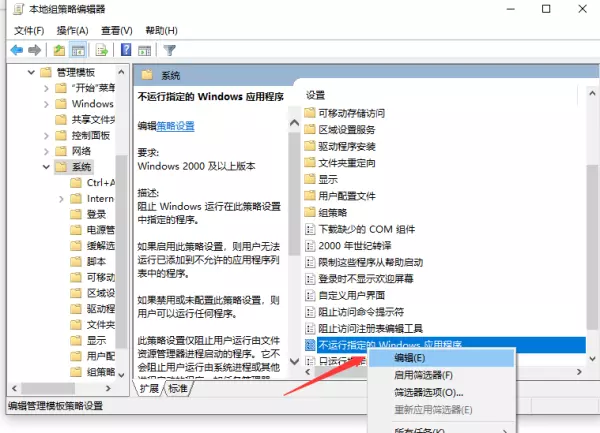The height and width of the screenshot is (433, 600).
Task: Open the 文件(F) menu
Action: point(29,31)
